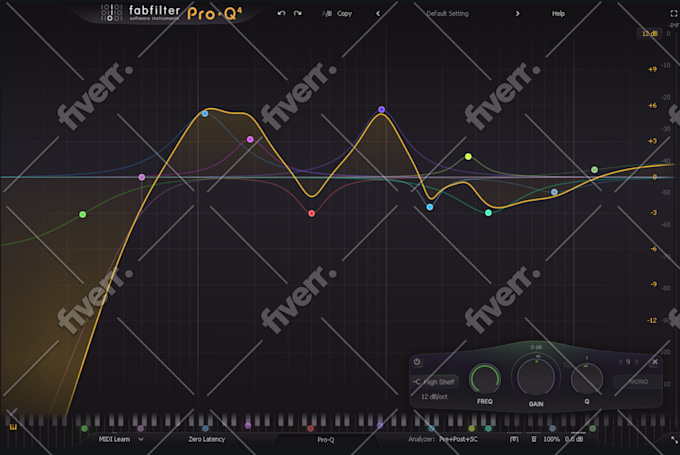Select the green low shelf band node

click(82, 214)
